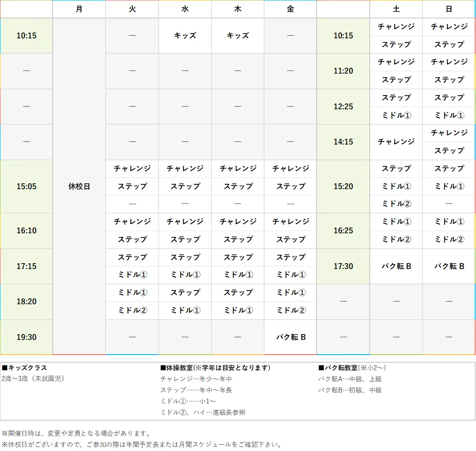This screenshot has height=451, width=476.
Task: Select the ステップ class Tuesday 15:05
Action: (x=132, y=186)
